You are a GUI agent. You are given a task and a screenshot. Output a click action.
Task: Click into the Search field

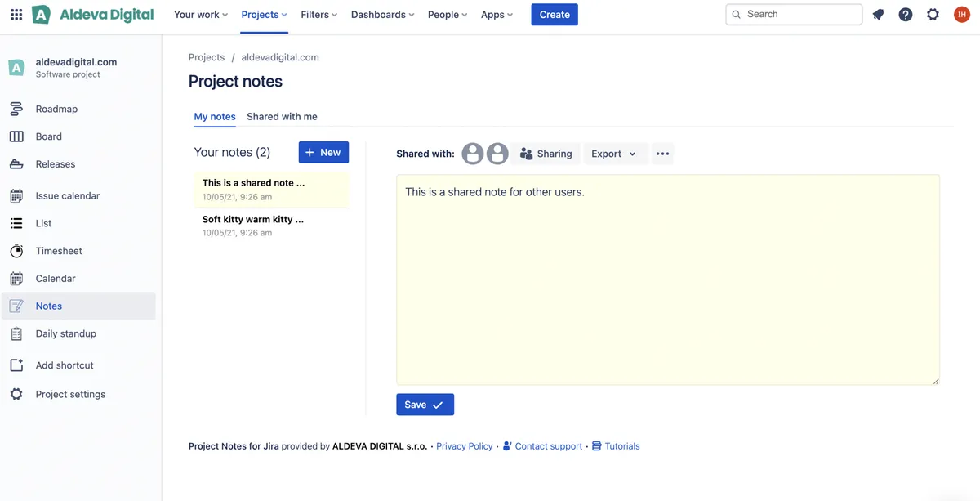(794, 15)
